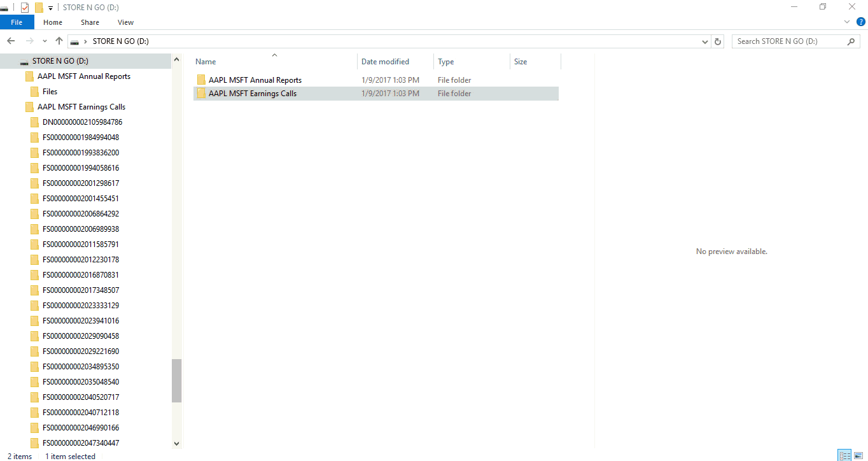Switch to the View ribbon tab
Screen dimensions: 868x461
point(126,22)
